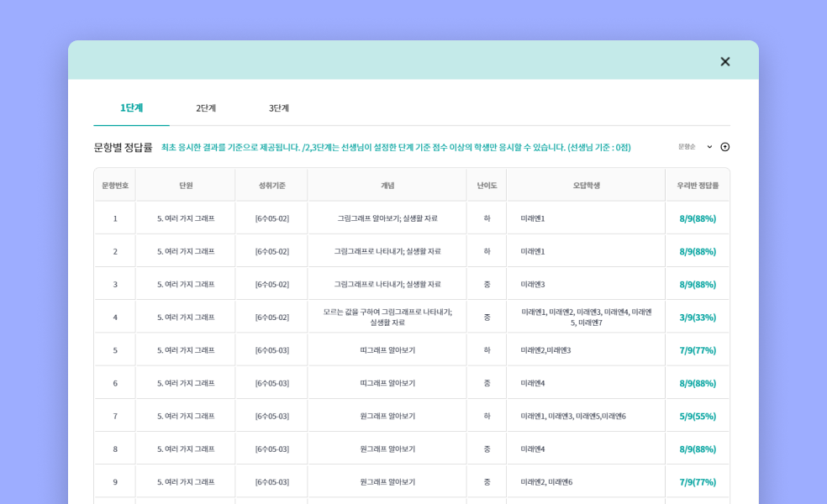Click the circled up-arrow sort icon
Image resolution: width=827 pixels, height=504 pixels.
coord(725,147)
